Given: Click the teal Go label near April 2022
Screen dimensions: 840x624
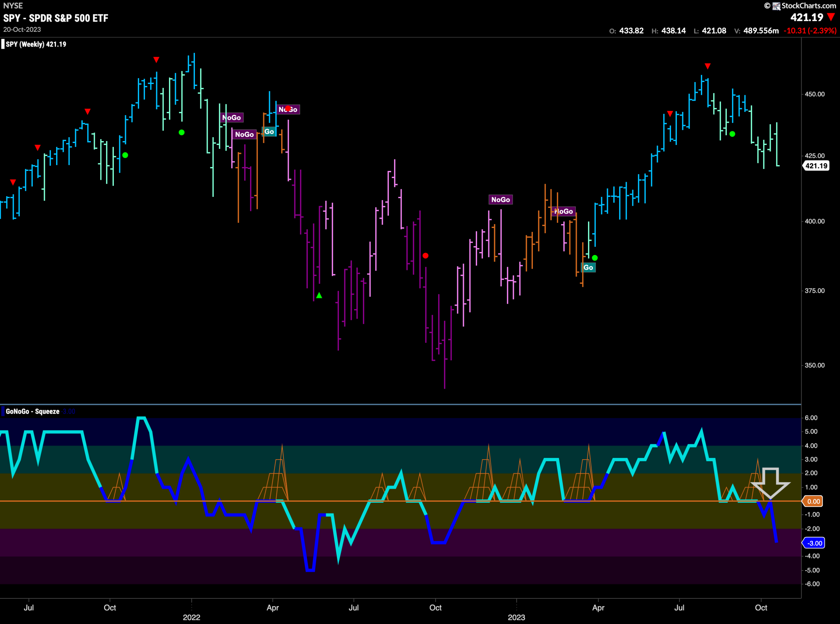Looking at the screenshot, I should (269, 132).
